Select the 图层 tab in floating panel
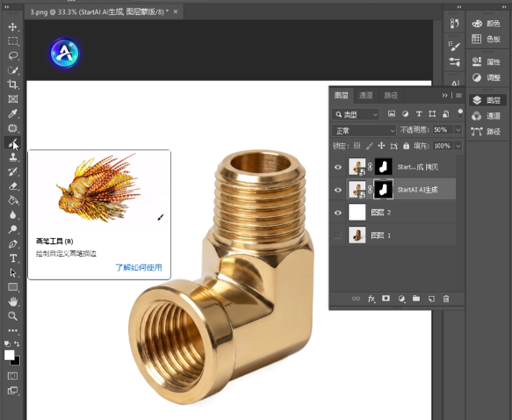This screenshot has width=512, height=420. pyautogui.click(x=342, y=96)
